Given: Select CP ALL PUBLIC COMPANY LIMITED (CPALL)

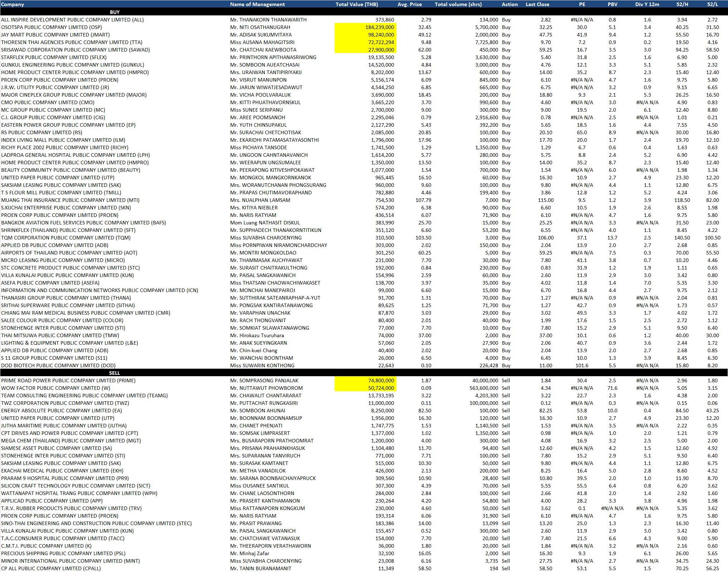Looking at the screenshot, I should [51, 568].
